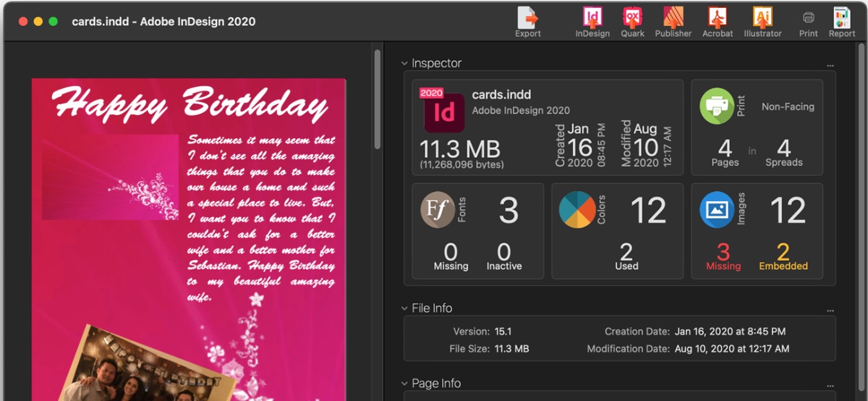The height and width of the screenshot is (401, 868).
Task: Open the Inspector section options menu
Action: 830,66
